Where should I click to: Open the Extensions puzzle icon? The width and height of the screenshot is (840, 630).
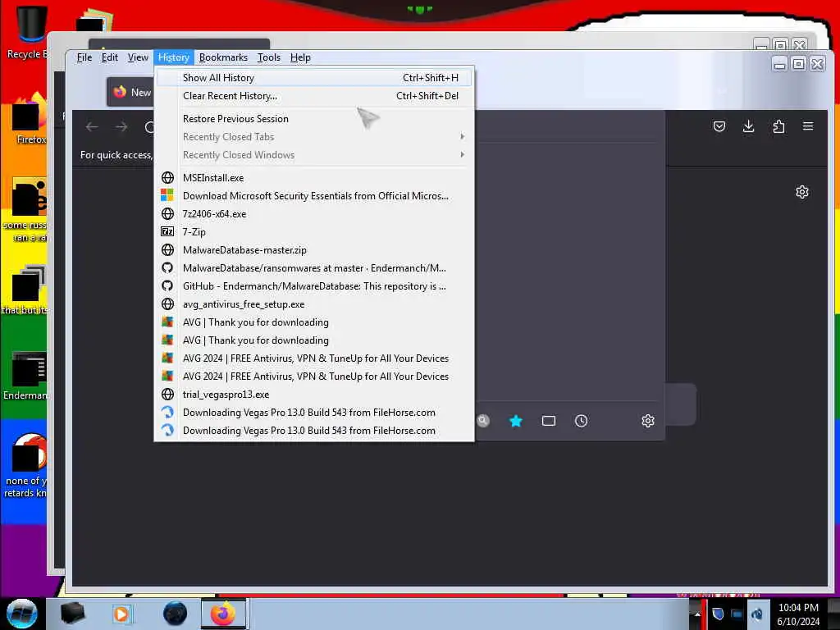coord(778,126)
